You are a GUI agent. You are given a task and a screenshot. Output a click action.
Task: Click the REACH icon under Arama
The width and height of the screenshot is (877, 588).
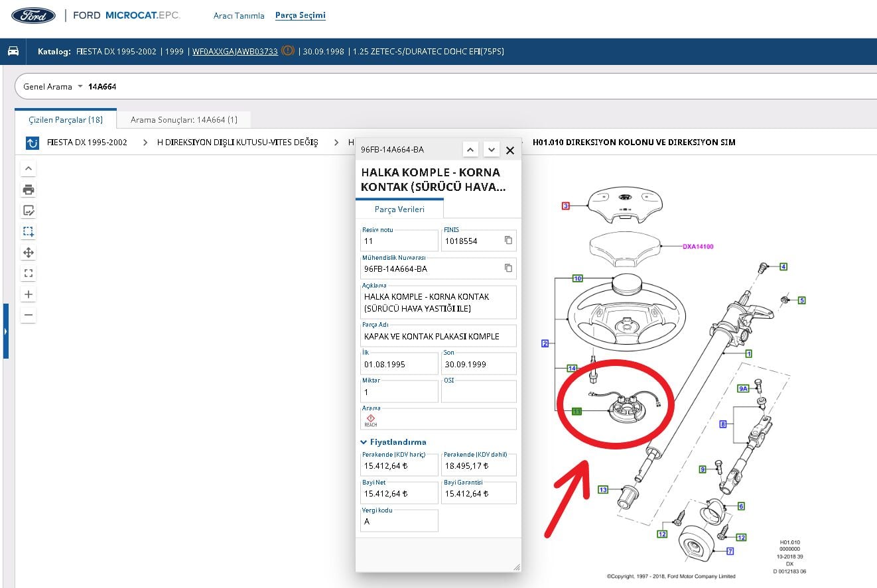tap(371, 420)
